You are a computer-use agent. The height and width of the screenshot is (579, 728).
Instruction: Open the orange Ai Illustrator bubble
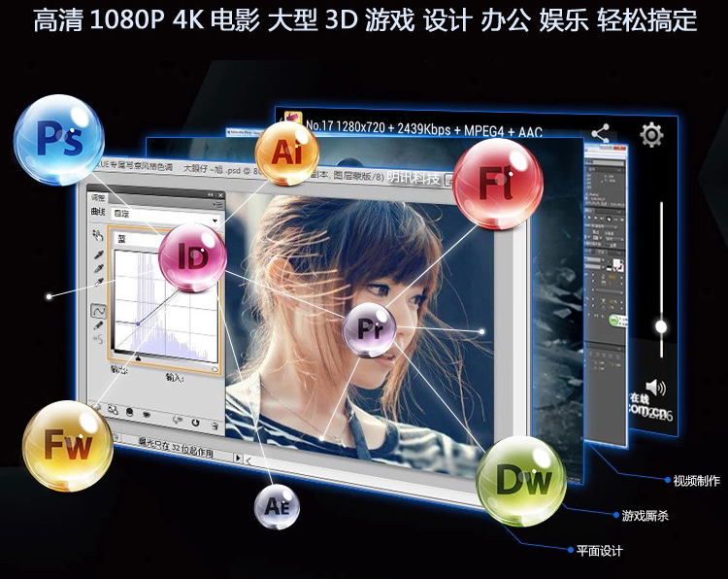(287, 153)
